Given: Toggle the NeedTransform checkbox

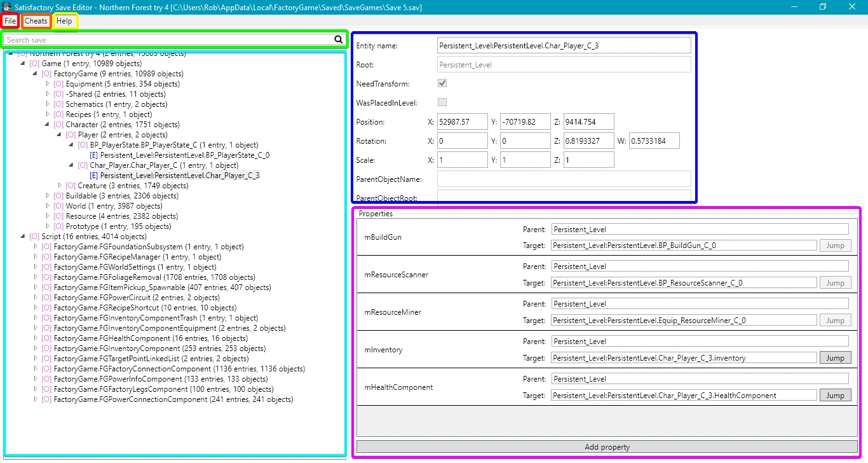Looking at the screenshot, I should pos(442,83).
